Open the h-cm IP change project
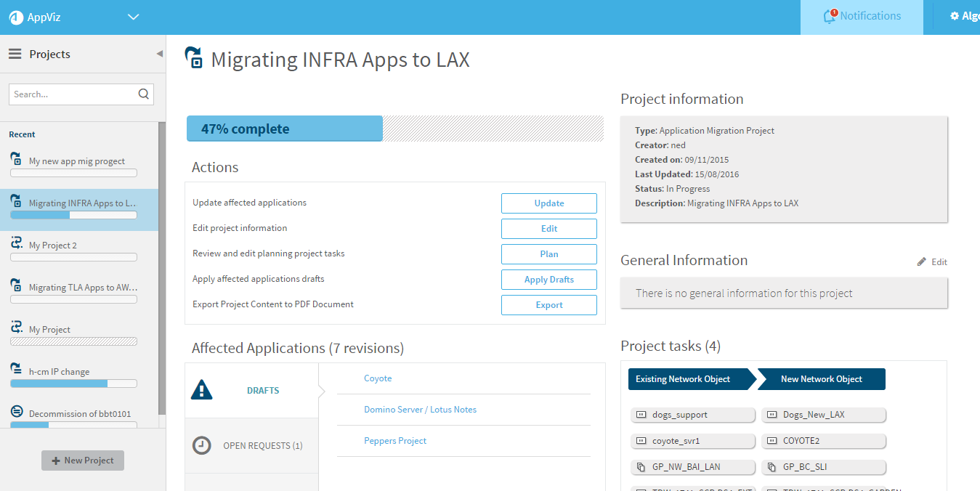This screenshot has width=980, height=491. point(59,372)
